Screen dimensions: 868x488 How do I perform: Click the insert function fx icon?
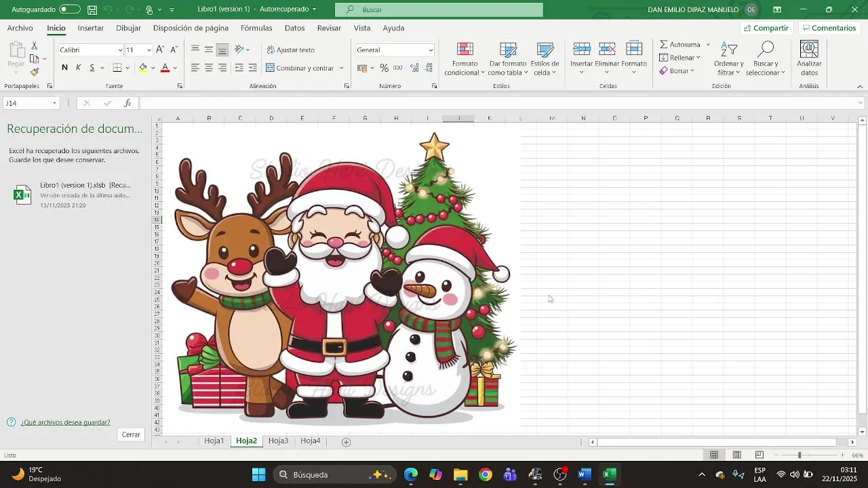[127, 103]
